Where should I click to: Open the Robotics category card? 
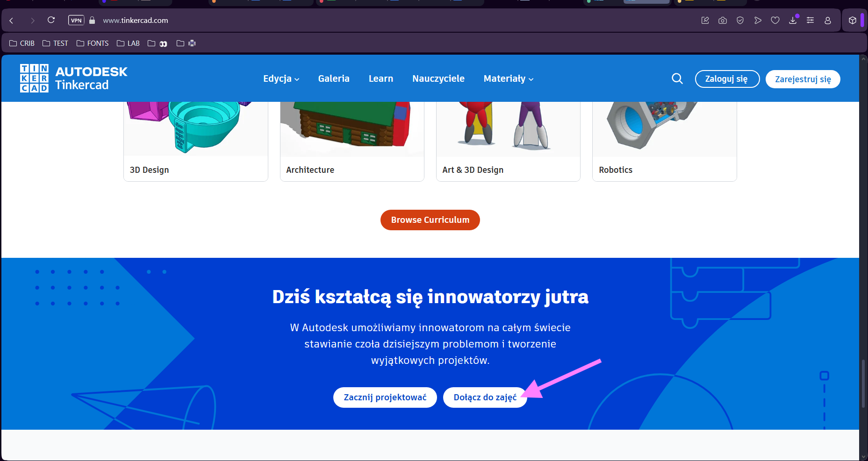coord(664,140)
